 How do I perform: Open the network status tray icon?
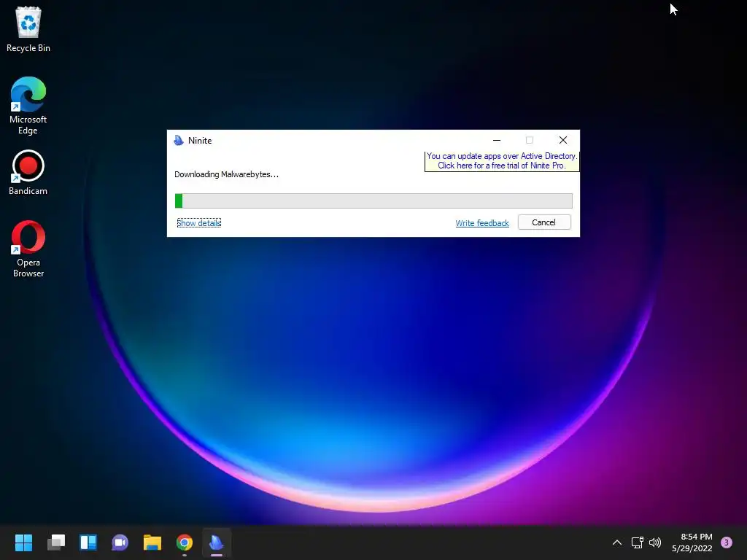click(637, 542)
